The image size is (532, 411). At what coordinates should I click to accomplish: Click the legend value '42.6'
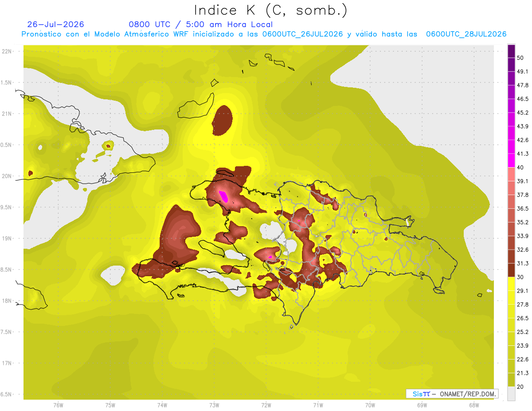point(522,140)
